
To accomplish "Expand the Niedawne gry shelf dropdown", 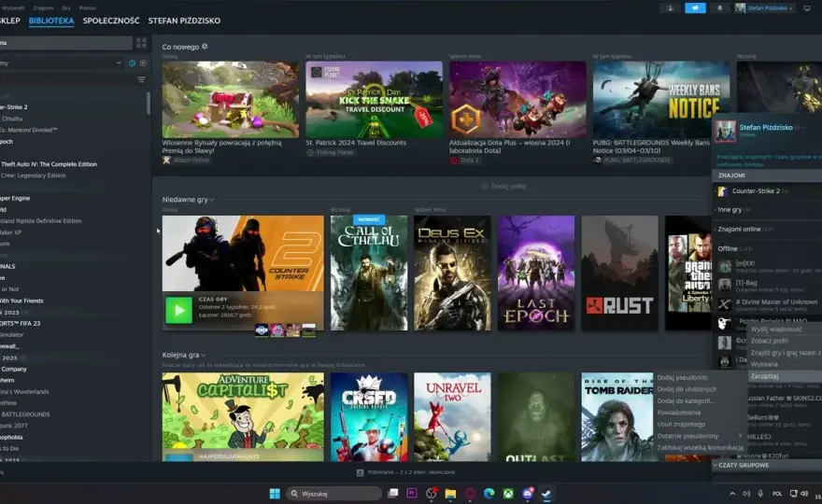I will [x=212, y=200].
